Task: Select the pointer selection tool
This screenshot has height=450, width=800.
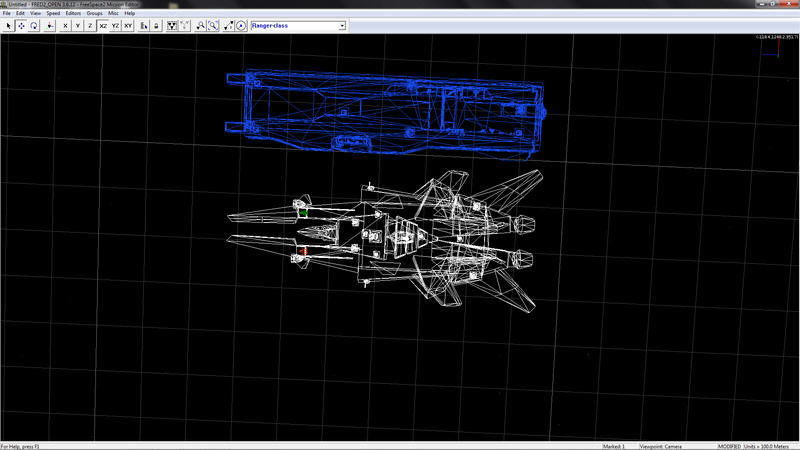Action: 9,25
